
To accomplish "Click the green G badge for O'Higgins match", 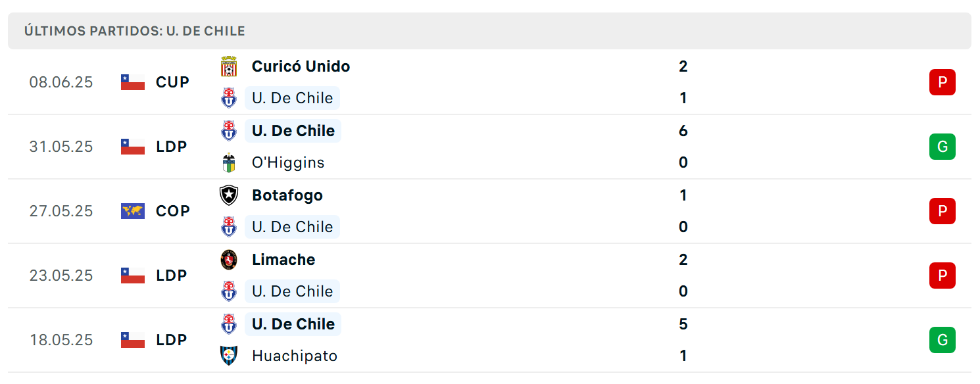I will (x=942, y=147).
